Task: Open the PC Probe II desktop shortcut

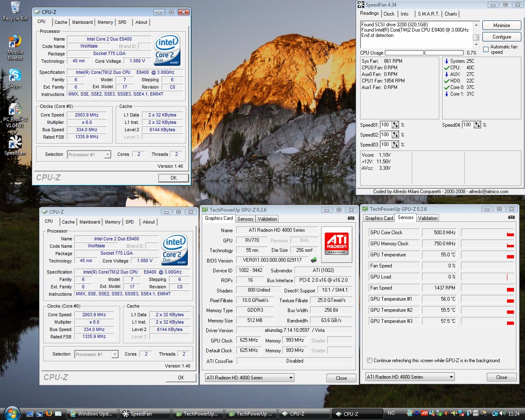Action: pyautogui.click(x=15, y=115)
